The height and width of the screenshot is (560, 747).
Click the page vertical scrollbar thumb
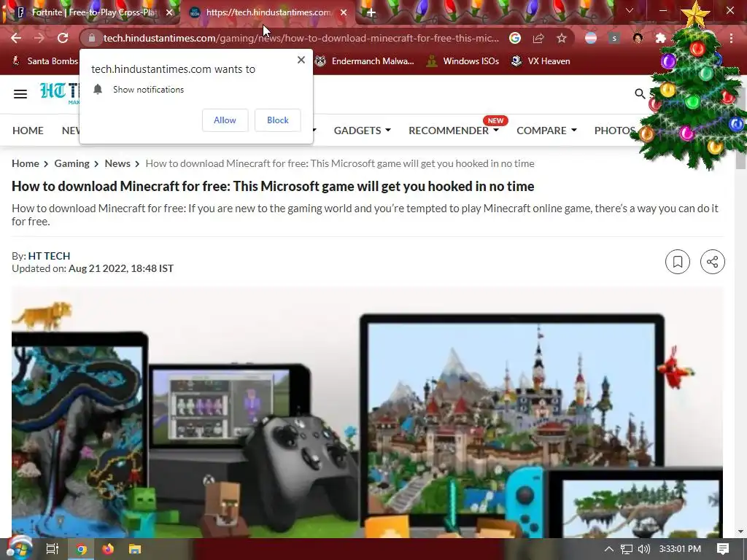741,128
